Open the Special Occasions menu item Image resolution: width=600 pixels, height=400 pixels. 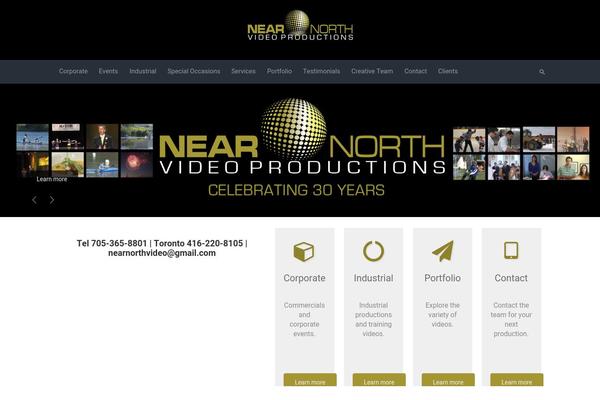pyautogui.click(x=194, y=71)
